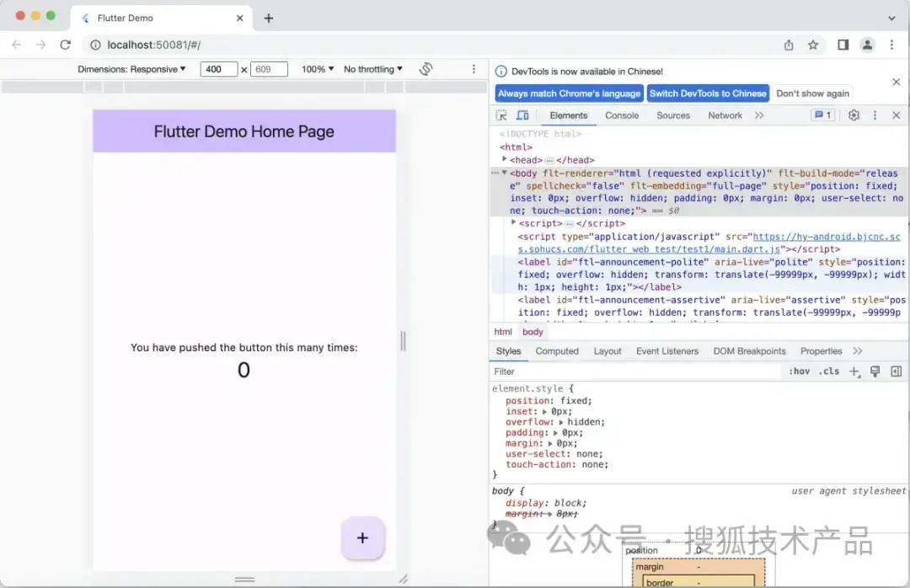The height and width of the screenshot is (588, 910).
Task: Toggle the .cls classes pane
Action: click(829, 372)
